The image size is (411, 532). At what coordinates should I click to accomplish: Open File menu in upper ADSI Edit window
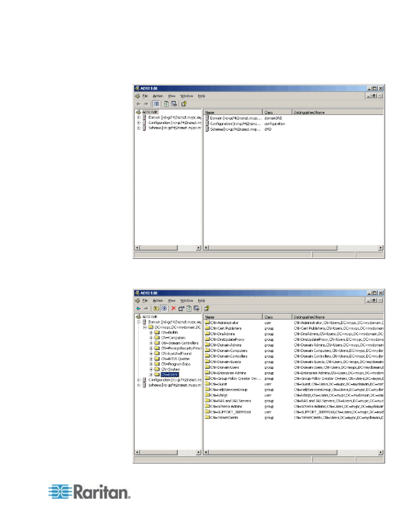coord(145,96)
